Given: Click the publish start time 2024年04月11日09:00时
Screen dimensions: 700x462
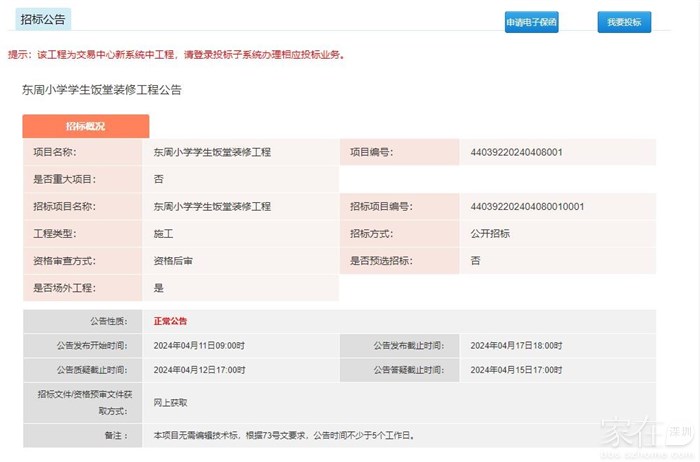Looking at the screenshot, I should coord(199,345).
